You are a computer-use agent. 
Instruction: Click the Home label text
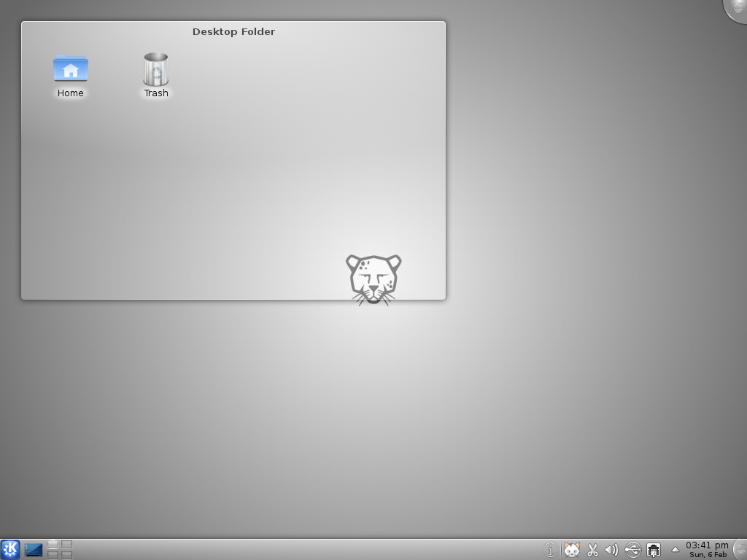pos(71,93)
